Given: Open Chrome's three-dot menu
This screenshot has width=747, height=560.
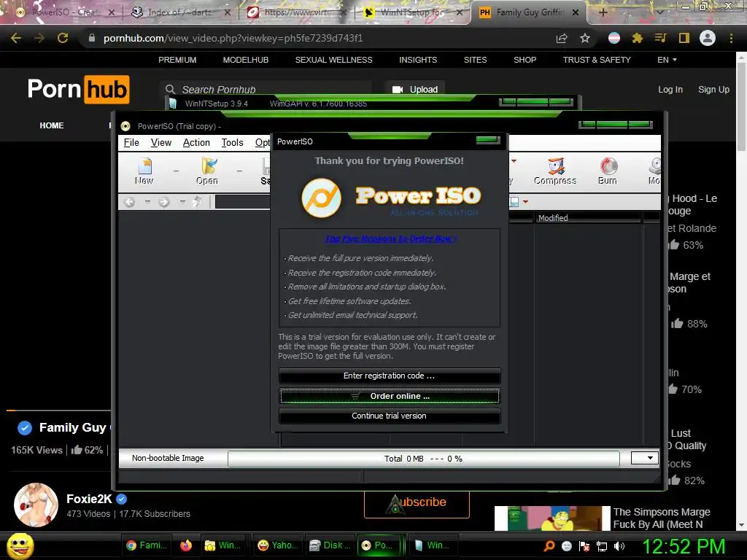Looking at the screenshot, I should coord(731,38).
